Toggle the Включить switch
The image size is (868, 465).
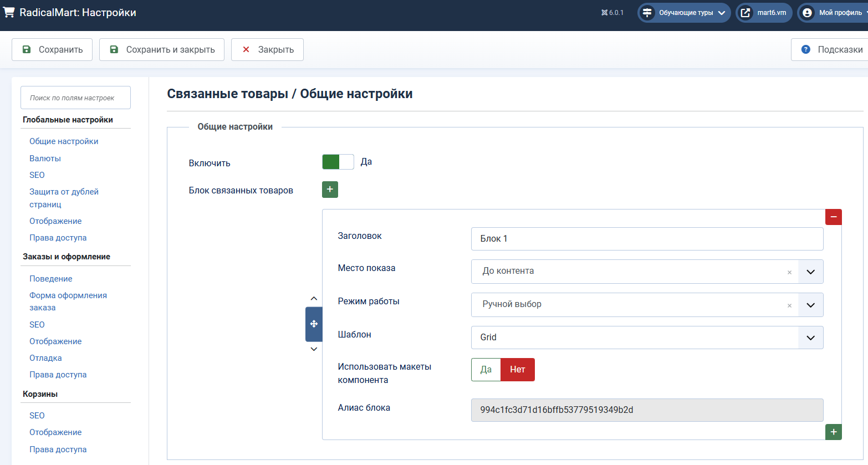point(338,162)
